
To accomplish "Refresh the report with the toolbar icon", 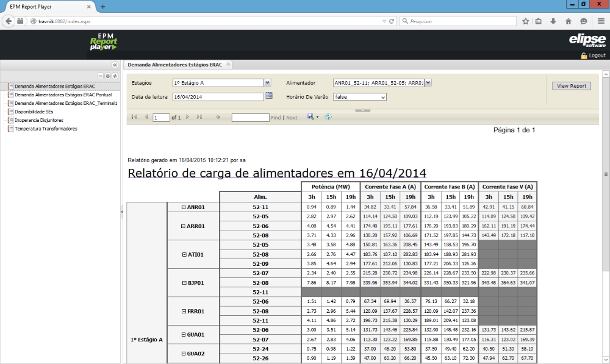I will pos(328,116).
